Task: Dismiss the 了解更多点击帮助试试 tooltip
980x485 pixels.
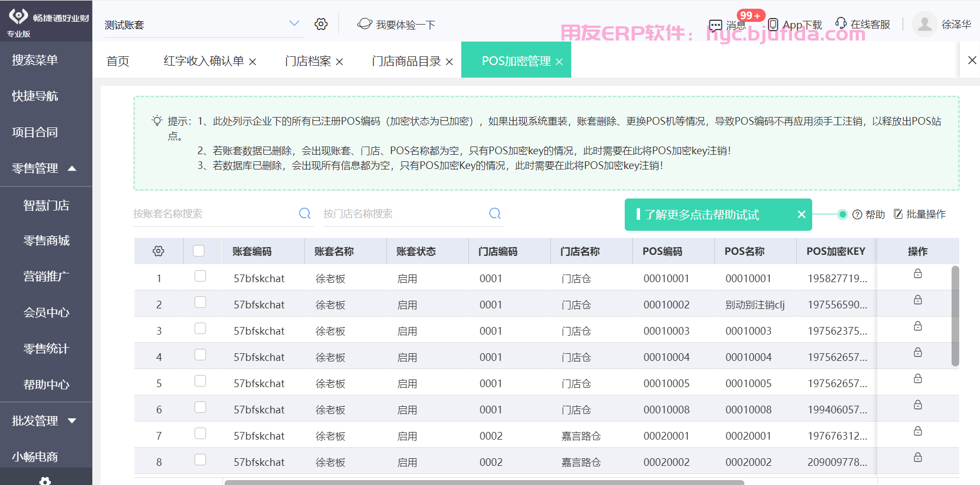Action: click(801, 214)
